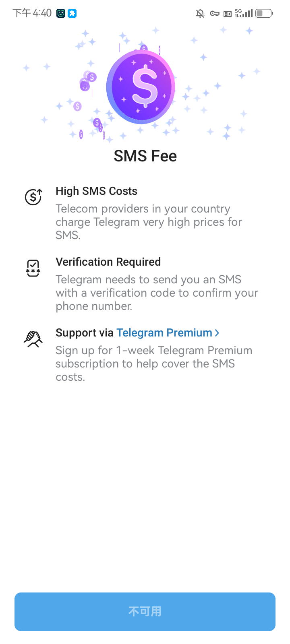Select the High SMS Costs heading
290x644 pixels.
96,191
